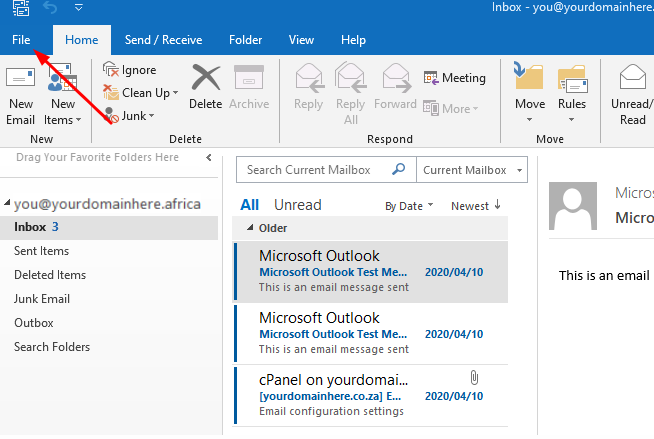Switch to the Unread filter

click(x=297, y=205)
